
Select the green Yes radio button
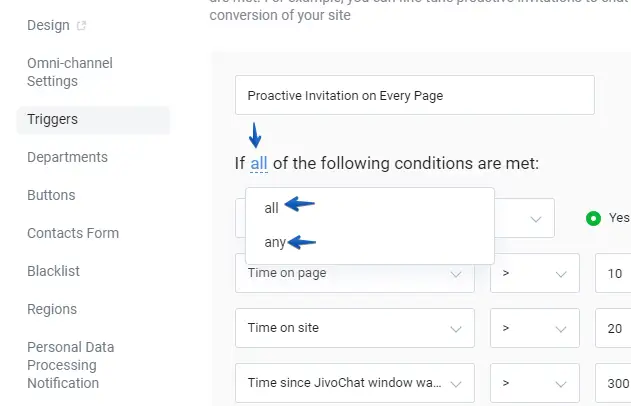coord(593,218)
